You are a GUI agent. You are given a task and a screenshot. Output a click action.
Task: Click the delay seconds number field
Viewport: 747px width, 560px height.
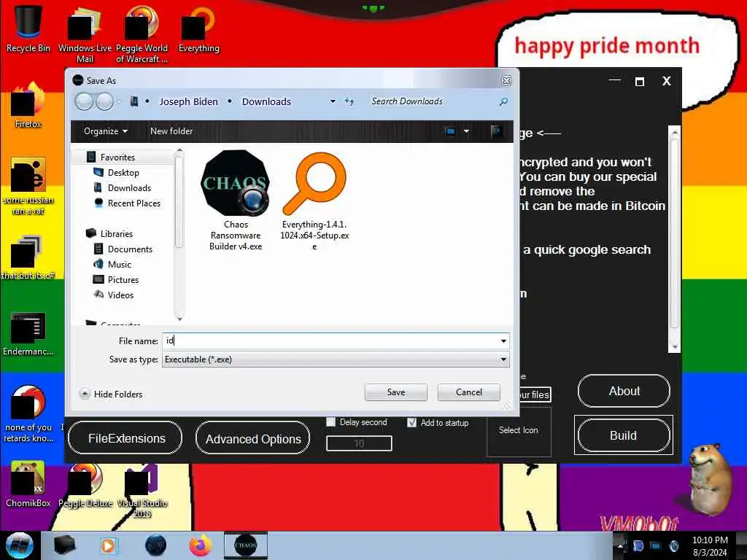click(359, 443)
